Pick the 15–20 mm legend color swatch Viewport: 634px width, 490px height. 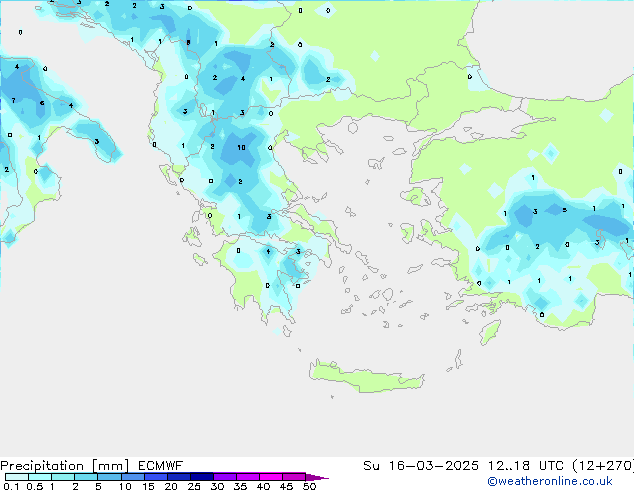pyautogui.click(x=155, y=477)
